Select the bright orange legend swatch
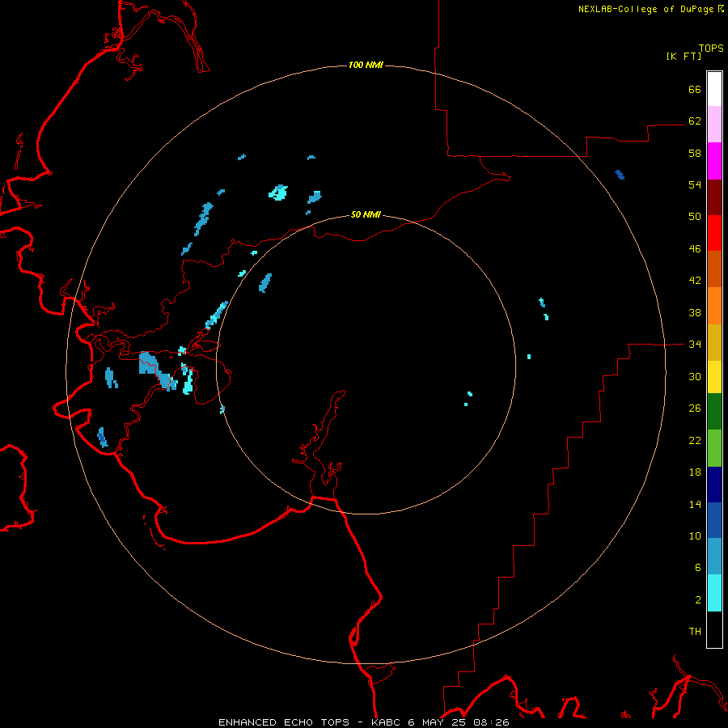The height and width of the screenshot is (728, 728). (x=714, y=306)
